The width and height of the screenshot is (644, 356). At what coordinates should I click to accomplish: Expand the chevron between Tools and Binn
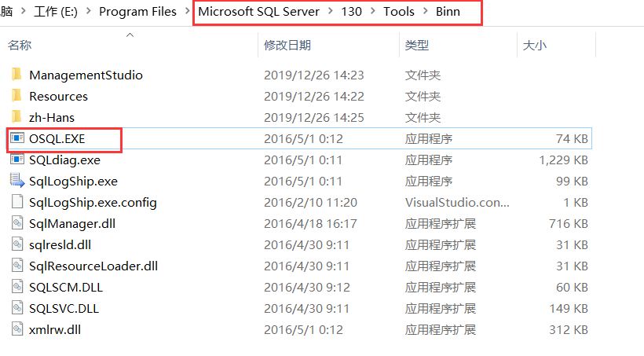click(x=426, y=11)
